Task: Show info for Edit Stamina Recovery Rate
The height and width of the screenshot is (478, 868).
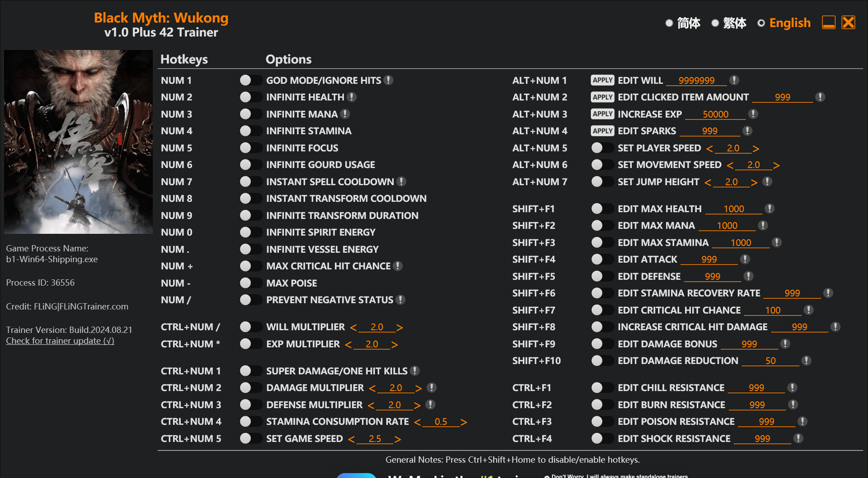Action: point(828,293)
